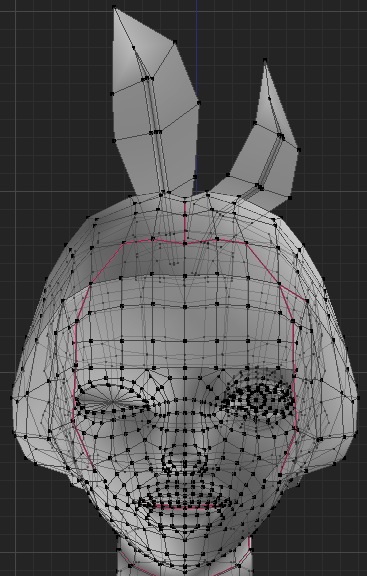Image resolution: width=367 pixels, height=576 pixels.
Task: Select the pointed tip vertex of the smaller right ear
Action: (265, 60)
